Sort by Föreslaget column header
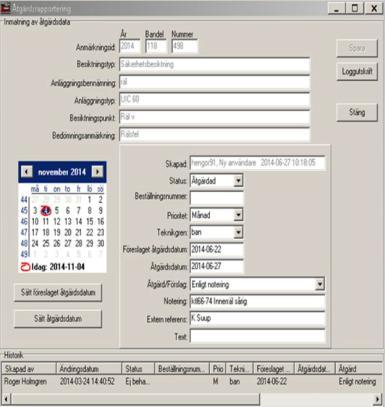The width and height of the screenshot is (385, 407). pyautogui.click(x=274, y=369)
